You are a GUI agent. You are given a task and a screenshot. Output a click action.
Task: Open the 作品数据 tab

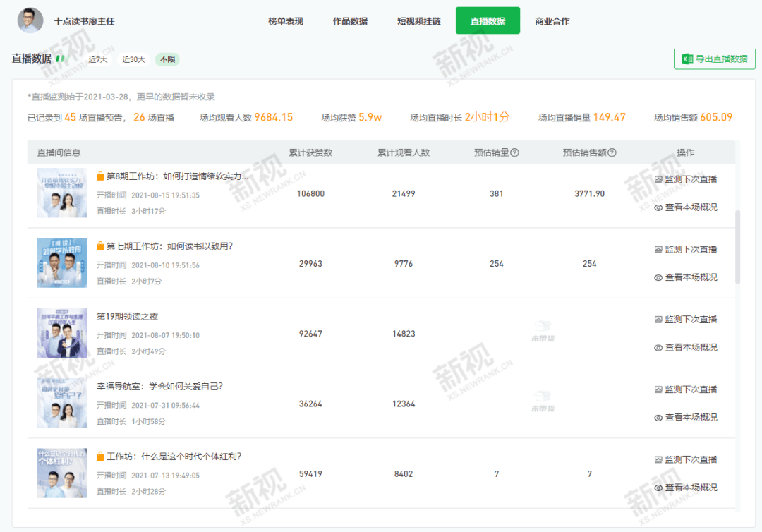350,21
